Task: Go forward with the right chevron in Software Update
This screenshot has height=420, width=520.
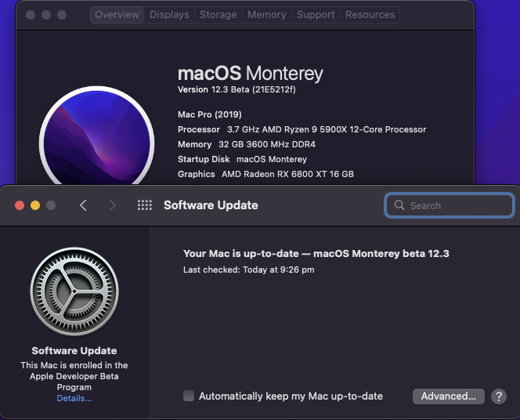Action: [113, 205]
